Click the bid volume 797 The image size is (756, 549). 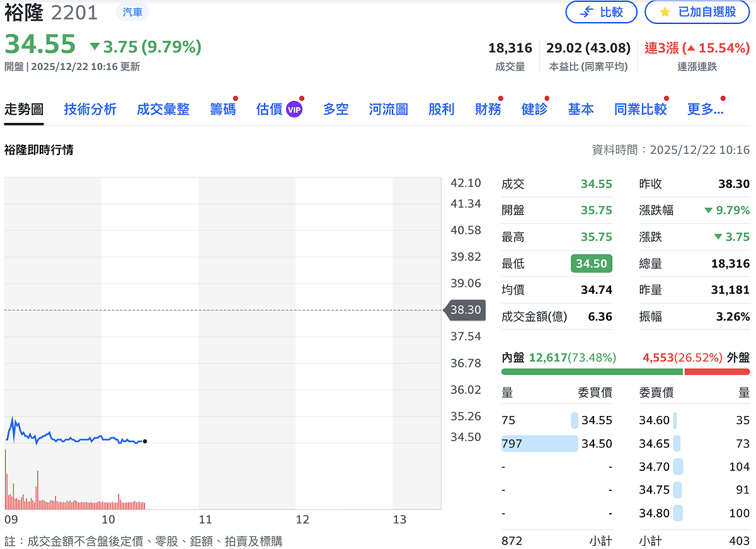tap(512, 444)
